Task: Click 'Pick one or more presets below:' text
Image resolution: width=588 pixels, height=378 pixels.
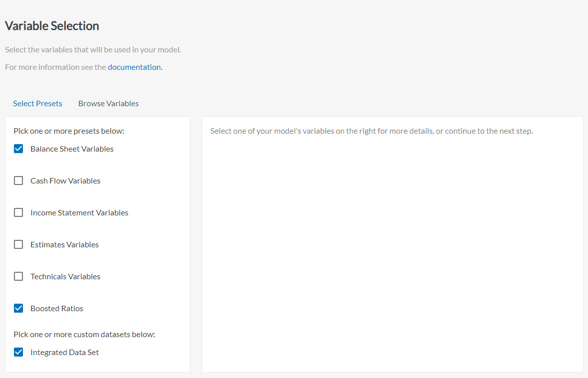Action: click(x=69, y=131)
